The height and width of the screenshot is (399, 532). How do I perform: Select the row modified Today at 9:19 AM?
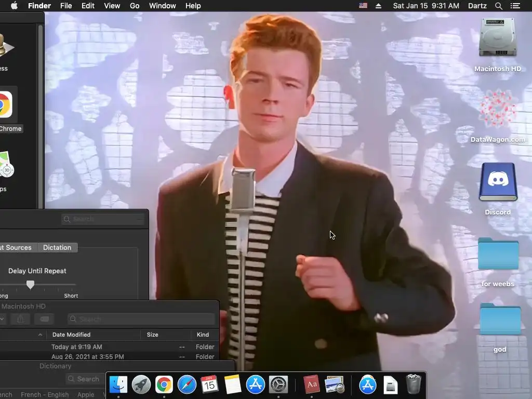click(109, 347)
